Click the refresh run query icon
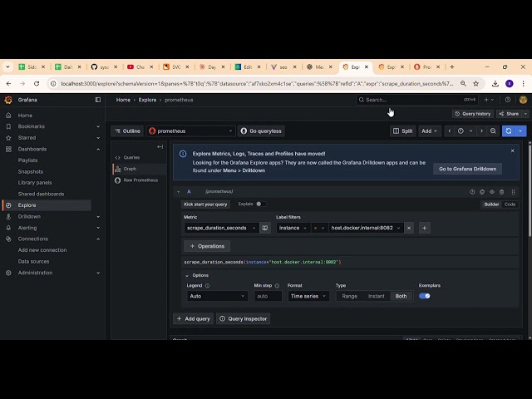532x399 pixels. pos(508,131)
